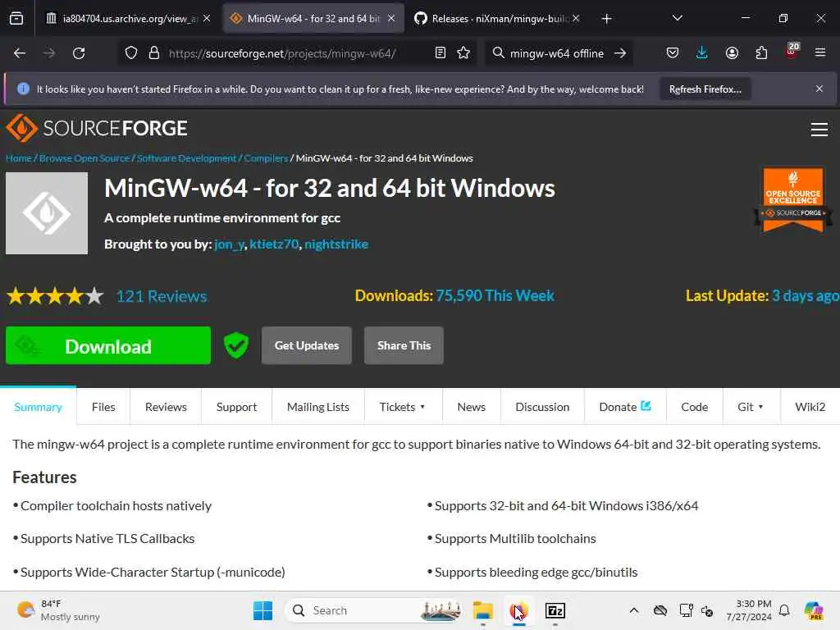
Task: Open the Donate tab
Action: tap(624, 407)
